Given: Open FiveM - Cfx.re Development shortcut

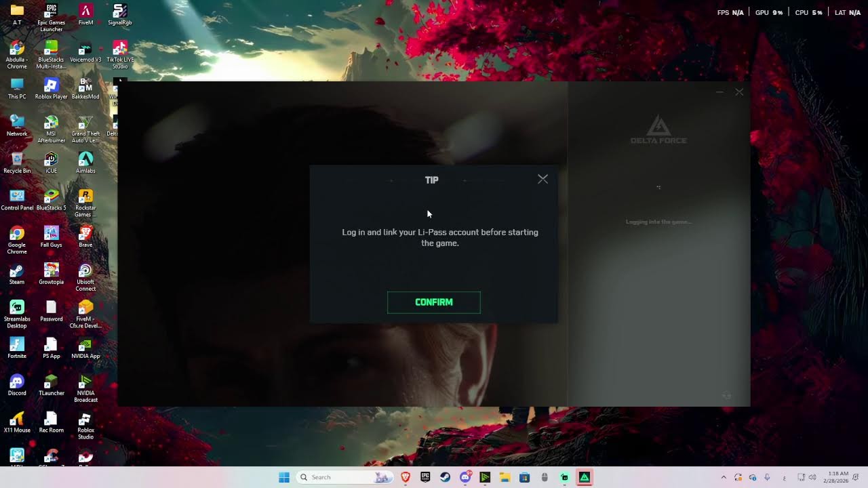Looking at the screenshot, I should pyautogui.click(x=85, y=314).
